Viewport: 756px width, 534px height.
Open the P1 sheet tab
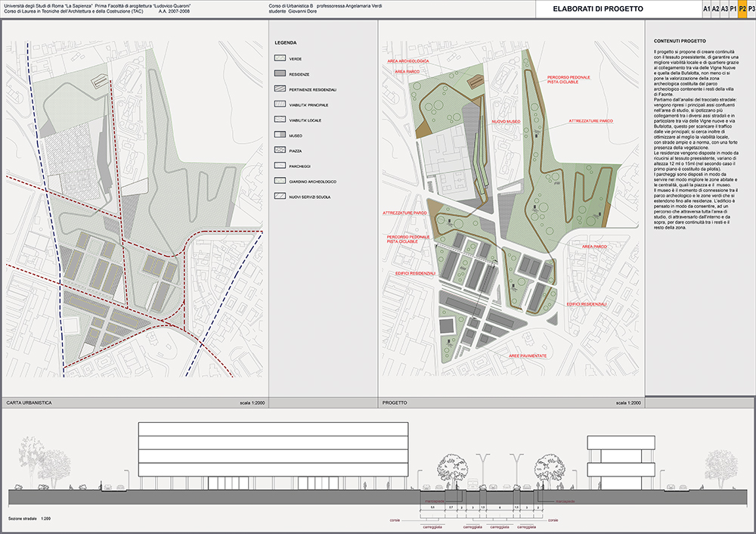733,9
